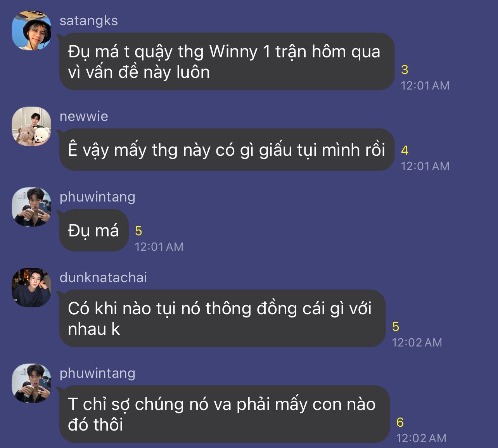Screen dimensions: 498x448
Task: Tap the dunknatachai username
Action: pyautogui.click(x=103, y=277)
